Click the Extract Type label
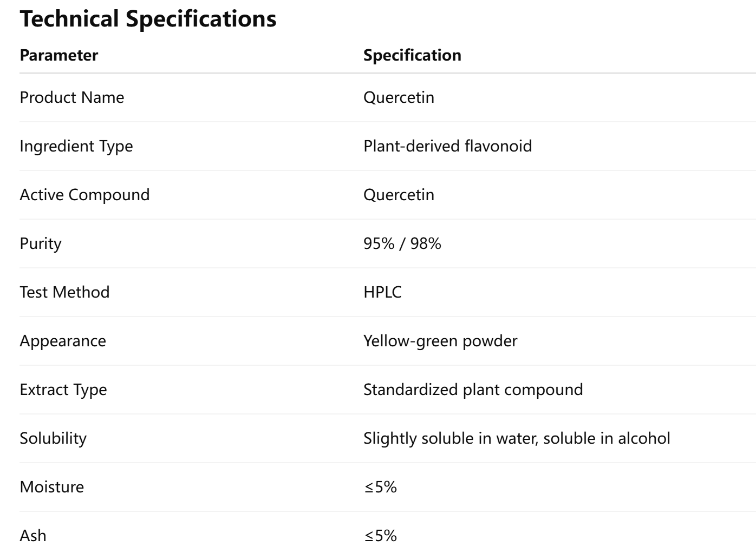This screenshot has width=756, height=553. coord(63,390)
